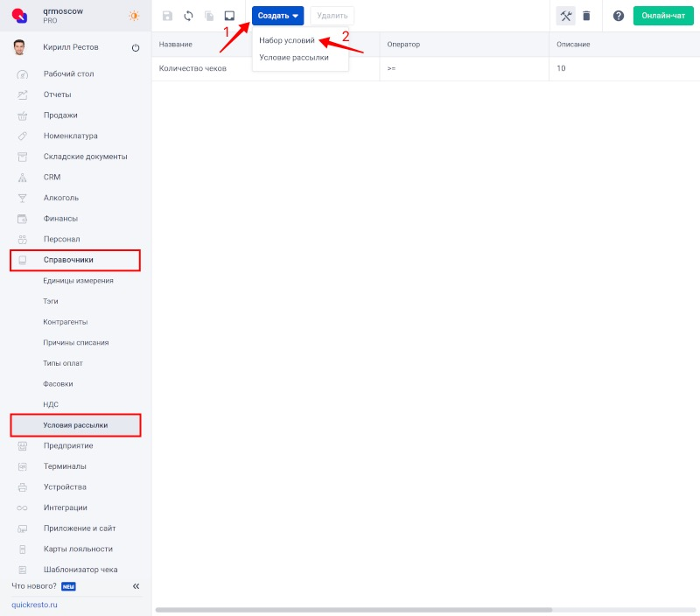700x616 pixels.
Task: Click the Интеграции infinity icon
Action: [23, 508]
